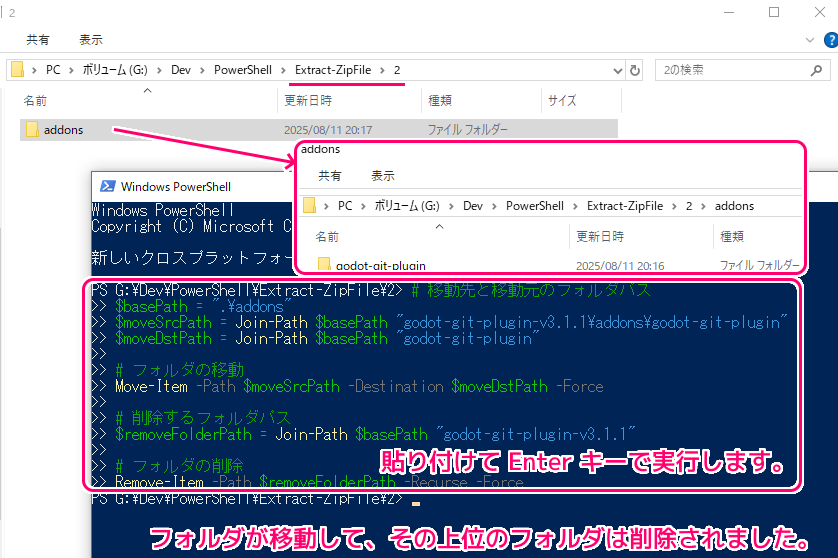Go to the PowerShell breadcrumb in the main address bar
838x558 pixels.
(244, 70)
